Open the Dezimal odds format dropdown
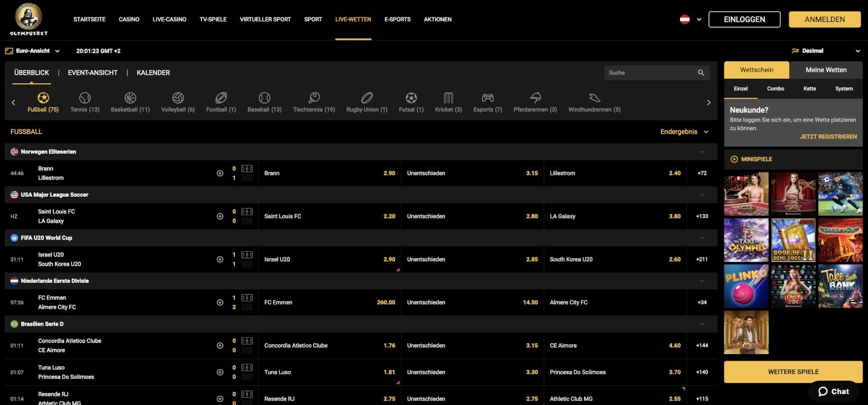This screenshot has height=405, width=868. click(x=826, y=51)
